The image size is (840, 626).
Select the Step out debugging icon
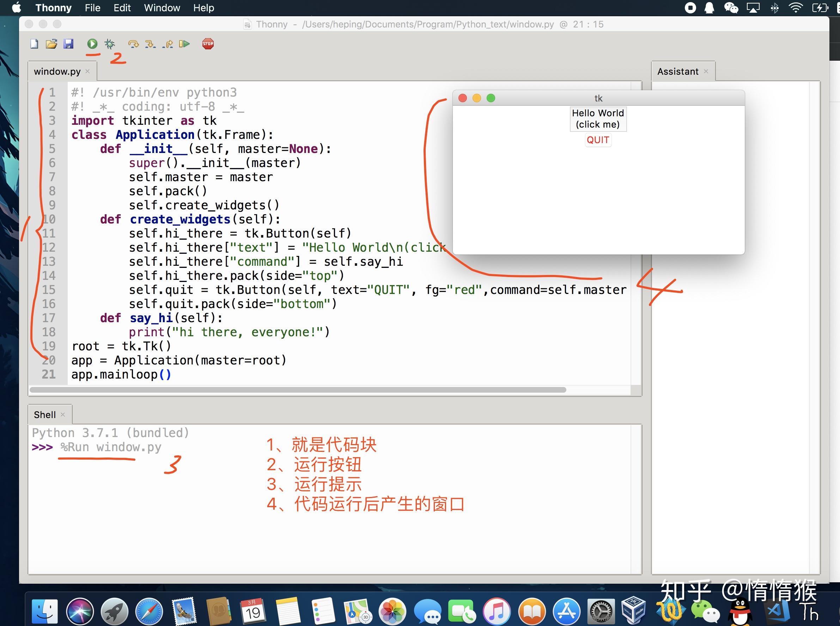point(168,44)
